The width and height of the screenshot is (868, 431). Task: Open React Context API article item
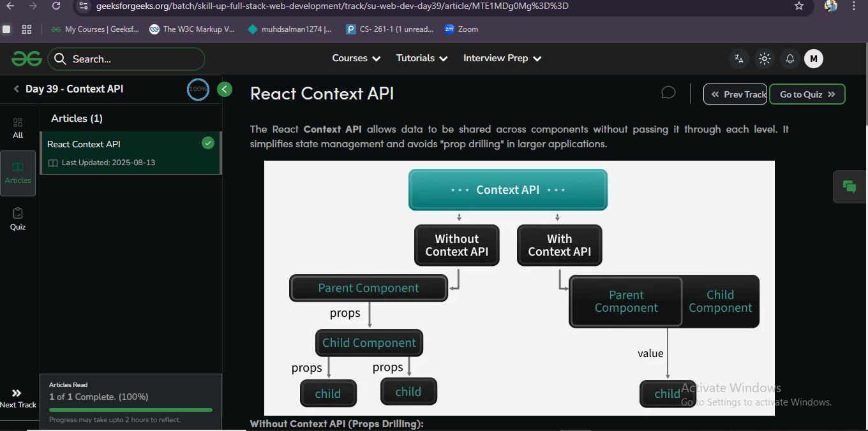[130, 153]
